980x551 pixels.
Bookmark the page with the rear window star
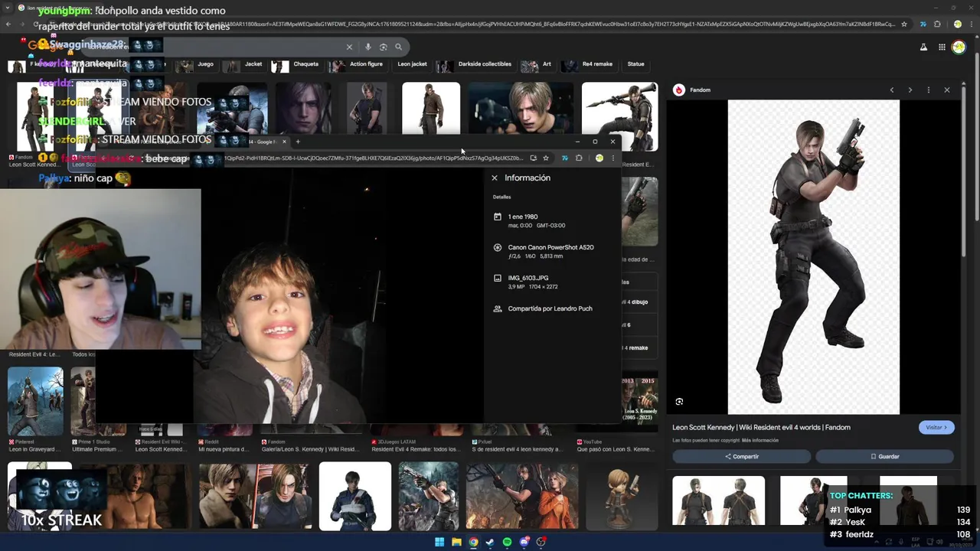coord(904,24)
